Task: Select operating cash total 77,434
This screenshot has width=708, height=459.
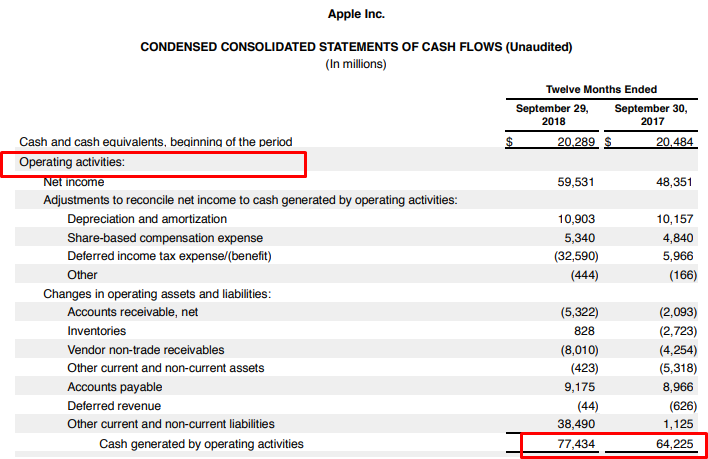Action: point(576,444)
